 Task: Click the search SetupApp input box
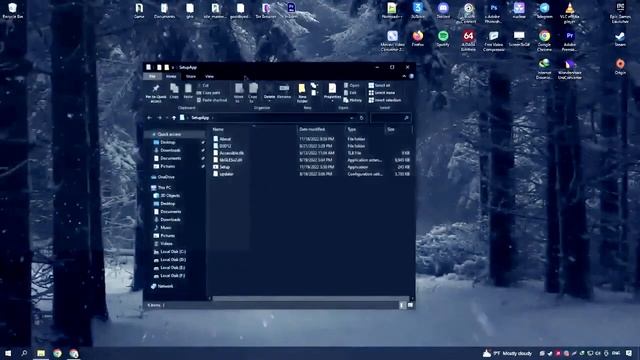(390, 118)
